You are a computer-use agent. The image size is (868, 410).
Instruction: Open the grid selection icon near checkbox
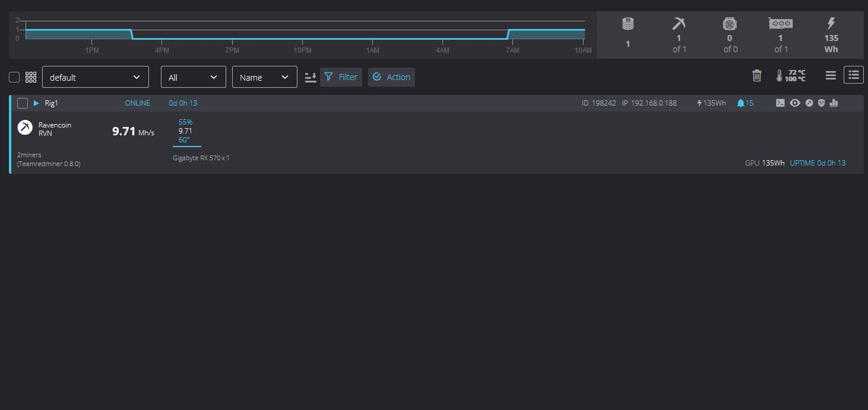point(31,77)
